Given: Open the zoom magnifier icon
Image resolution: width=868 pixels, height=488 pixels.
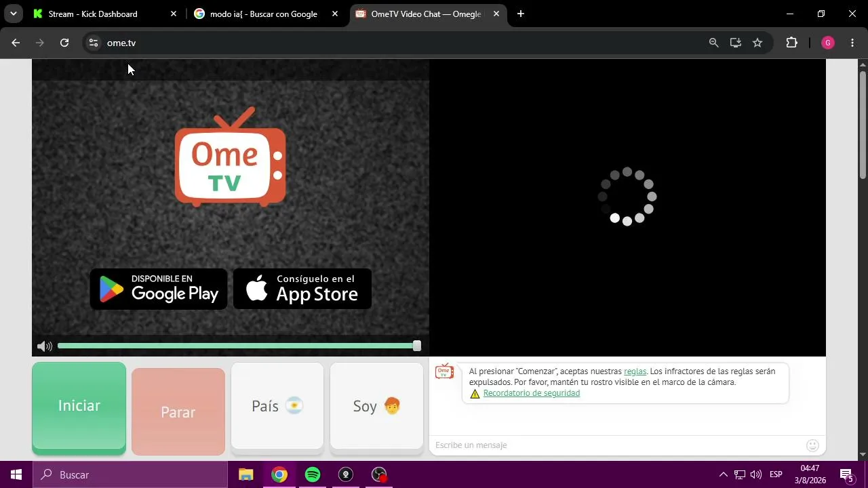Looking at the screenshot, I should tap(713, 43).
